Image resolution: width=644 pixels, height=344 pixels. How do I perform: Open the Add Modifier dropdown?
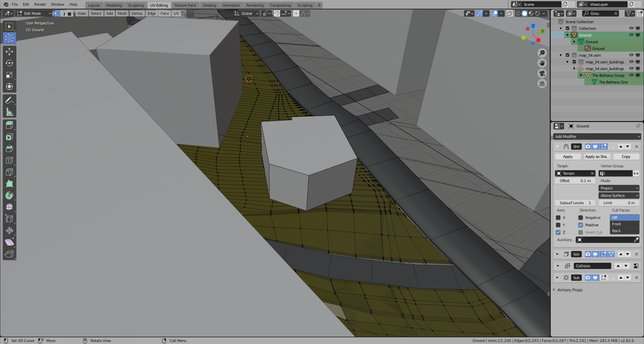pyautogui.click(x=597, y=136)
